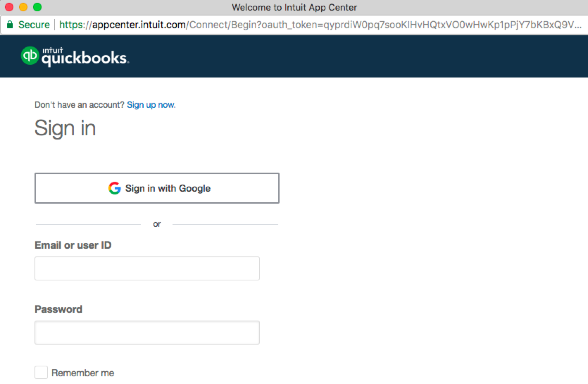Click the Don't have an account? text
The height and width of the screenshot is (384, 588).
pos(80,105)
